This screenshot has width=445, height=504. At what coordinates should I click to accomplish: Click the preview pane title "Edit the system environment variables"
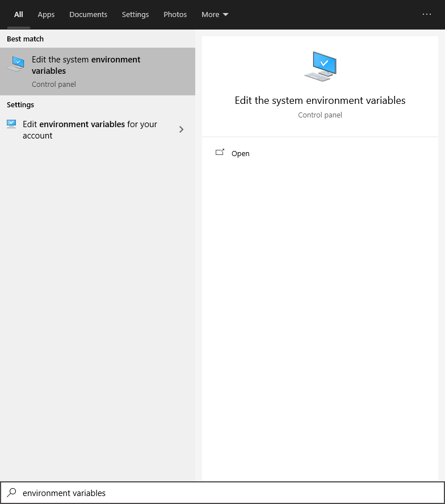(320, 100)
